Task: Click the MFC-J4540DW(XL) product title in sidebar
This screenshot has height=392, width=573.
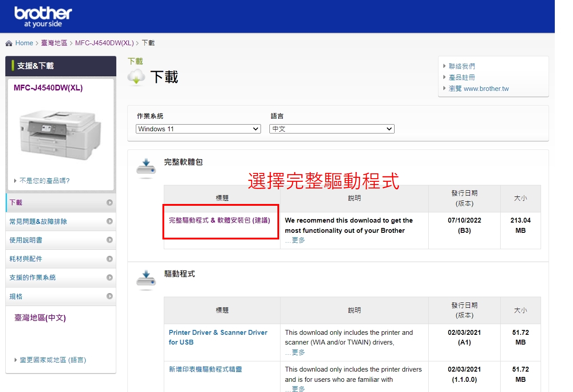Action: 48,88
